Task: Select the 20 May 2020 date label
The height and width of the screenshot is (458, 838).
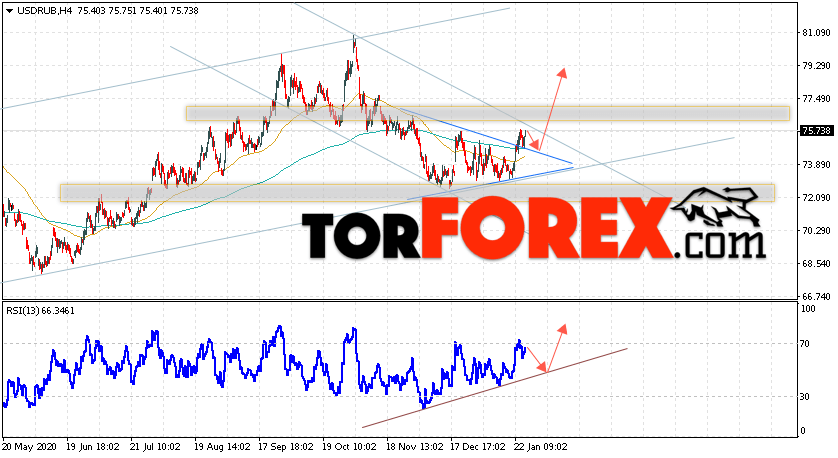Action: [29, 446]
